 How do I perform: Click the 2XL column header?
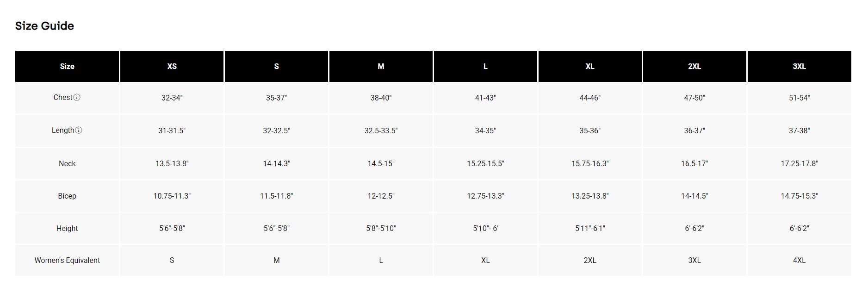click(x=694, y=66)
